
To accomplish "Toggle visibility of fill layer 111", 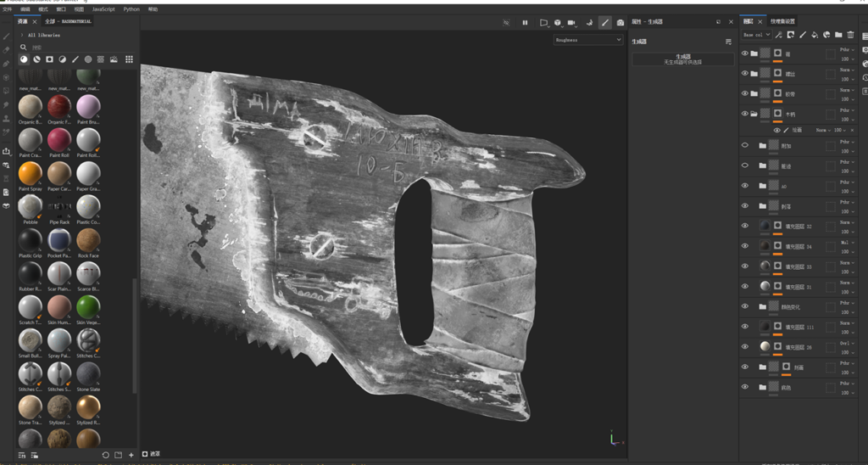I will point(745,327).
